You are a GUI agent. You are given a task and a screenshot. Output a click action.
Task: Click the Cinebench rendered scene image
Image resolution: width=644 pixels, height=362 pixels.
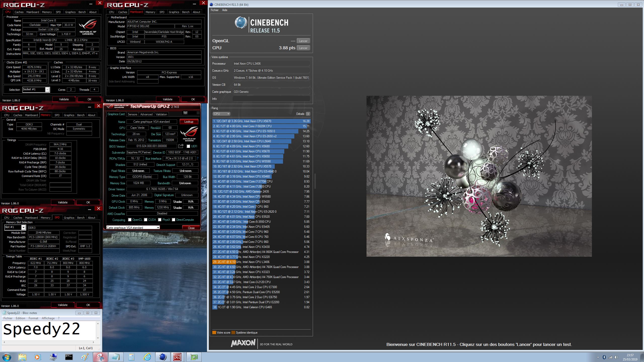click(479, 176)
